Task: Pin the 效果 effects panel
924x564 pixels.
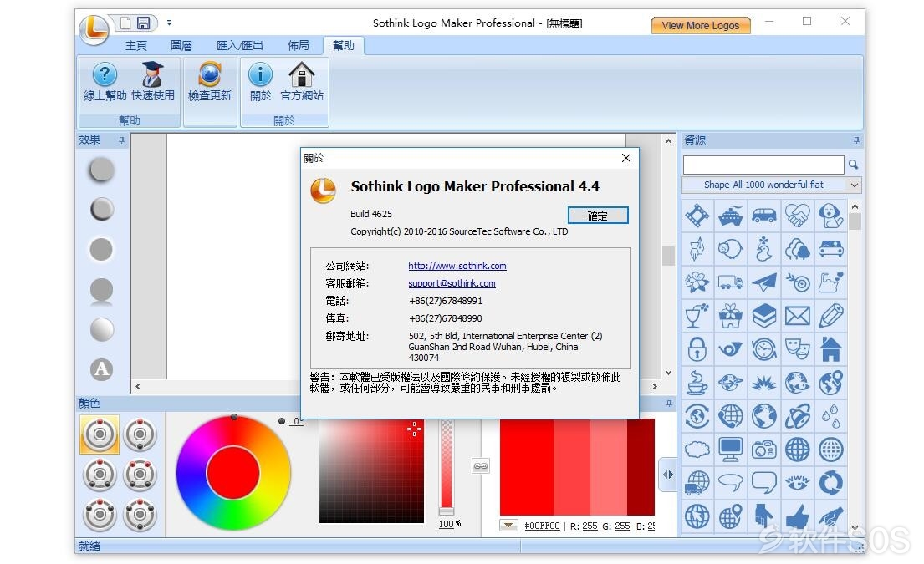Action: tap(121, 140)
